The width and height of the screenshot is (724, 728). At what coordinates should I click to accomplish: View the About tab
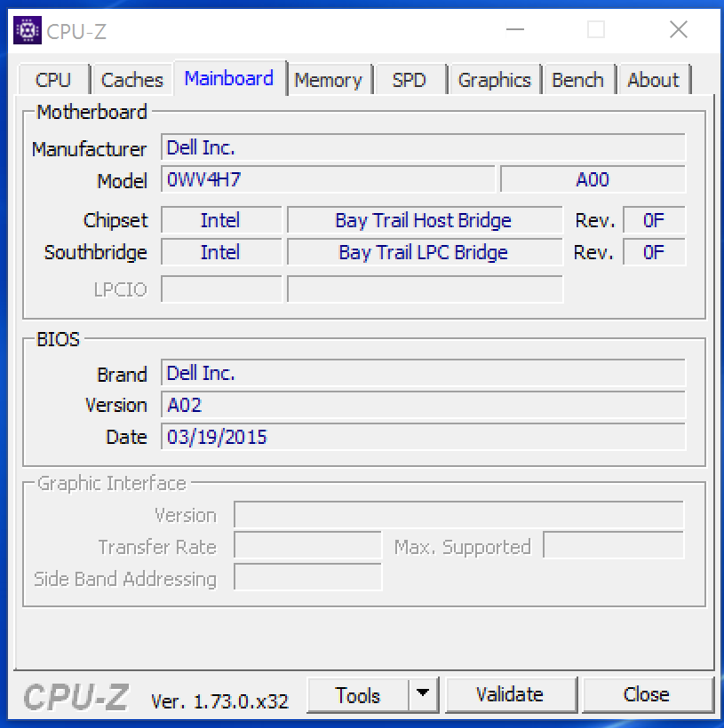653,80
